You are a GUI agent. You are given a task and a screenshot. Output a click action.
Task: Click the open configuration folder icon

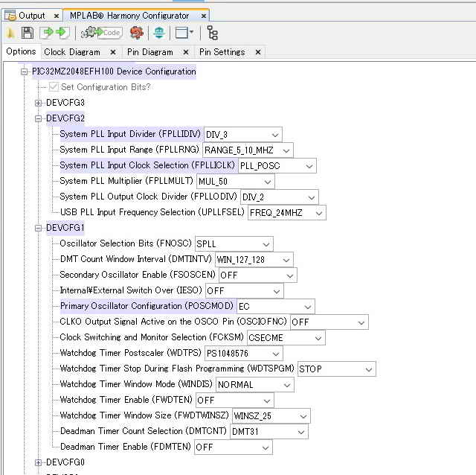pos(10,33)
